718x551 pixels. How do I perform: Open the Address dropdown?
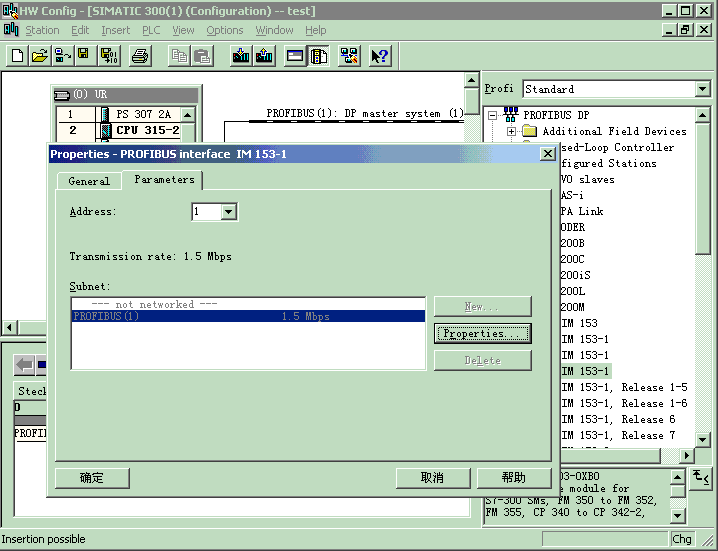[228, 212]
